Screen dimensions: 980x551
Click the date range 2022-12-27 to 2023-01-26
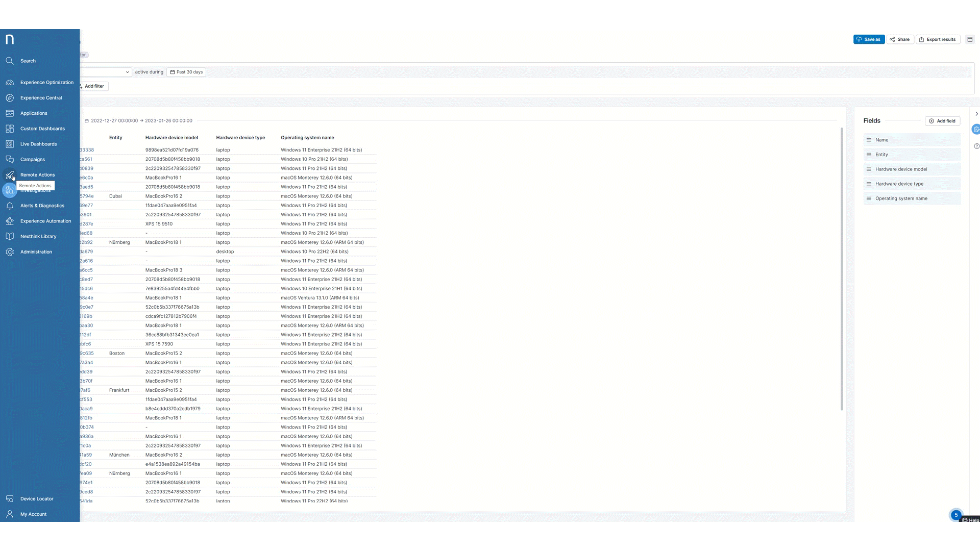pos(138,121)
